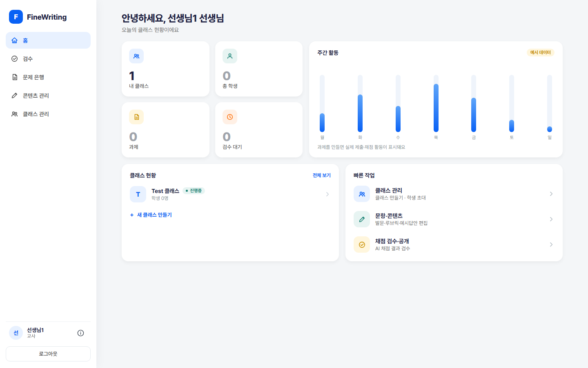Click the 로그아웃 button
This screenshot has height=368, width=588.
(x=48, y=354)
